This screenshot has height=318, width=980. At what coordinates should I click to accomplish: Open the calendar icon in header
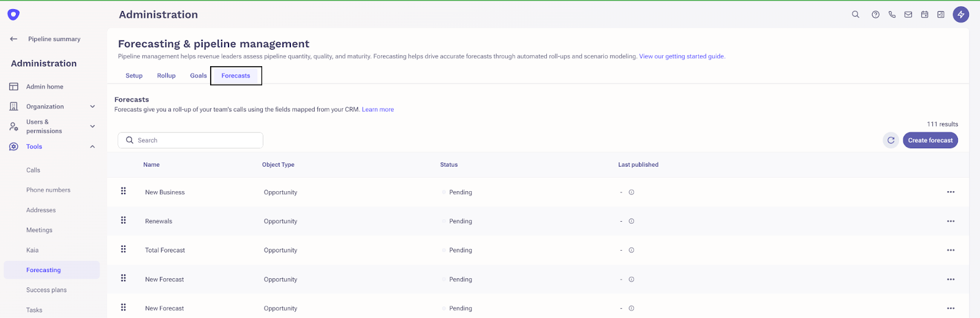pyautogui.click(x=925, y=15)
